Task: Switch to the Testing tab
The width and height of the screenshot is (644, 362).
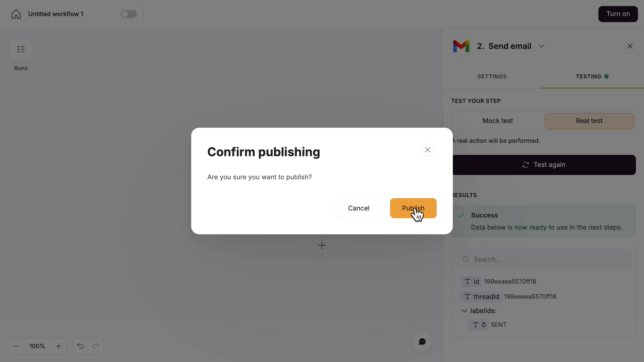Action: coord(589,76)
